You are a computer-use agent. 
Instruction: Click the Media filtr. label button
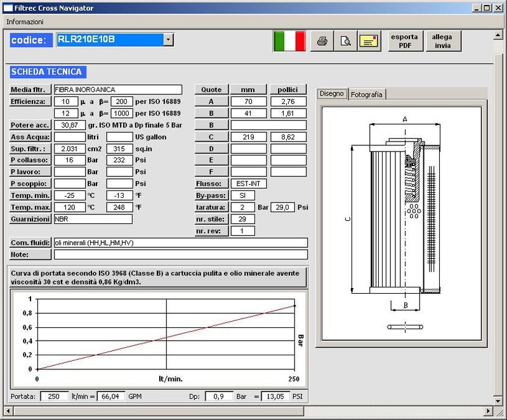click(30, 89)
